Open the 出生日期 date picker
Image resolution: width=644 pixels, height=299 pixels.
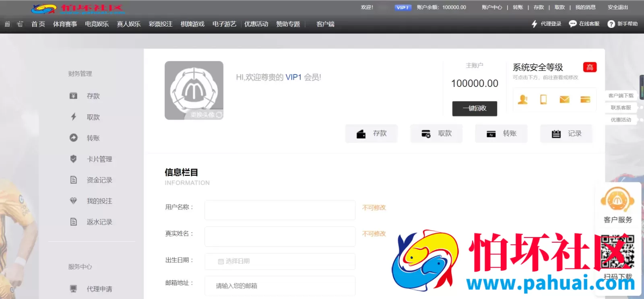pos(280,261)
